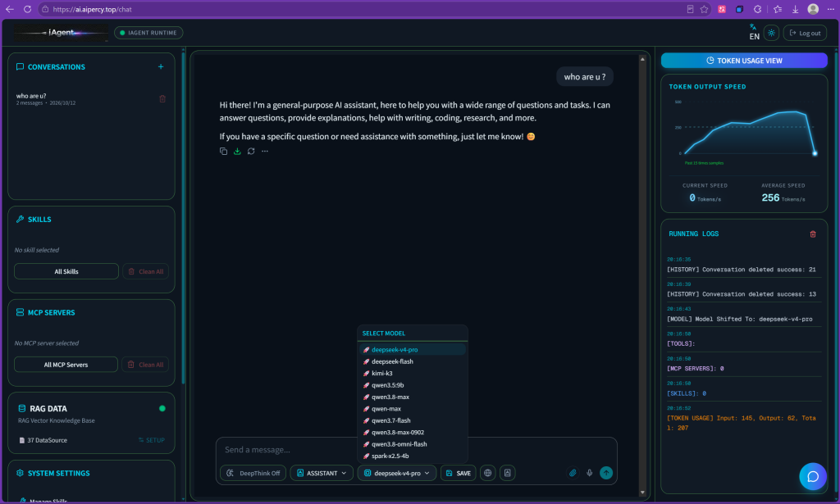Pick the qwen3.8-max model
The height and width of the screenshot is (504, 840).
[412, 397]
